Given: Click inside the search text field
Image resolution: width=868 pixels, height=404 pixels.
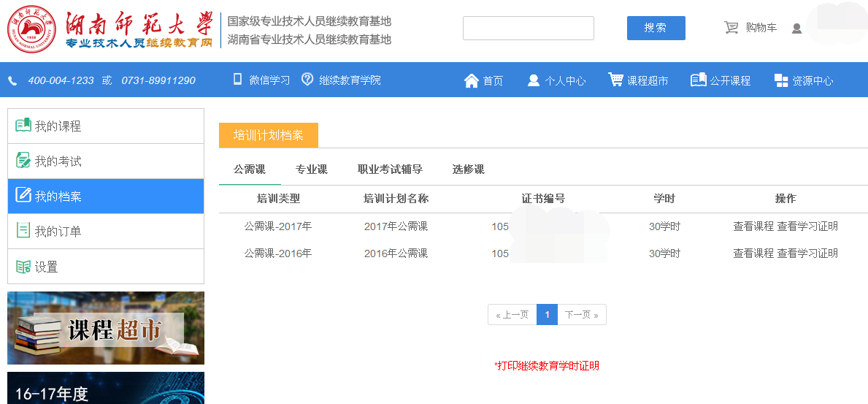Looking at the screenshot, I should (x=528, y=28).
